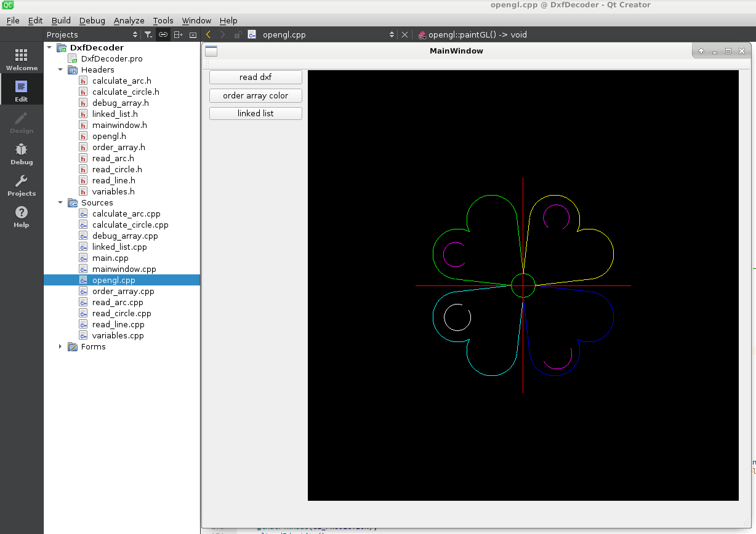Open Help mode in sidebar
Viewport: 756px width, 534px height.
pyautogui.click(x=22, y=217)
